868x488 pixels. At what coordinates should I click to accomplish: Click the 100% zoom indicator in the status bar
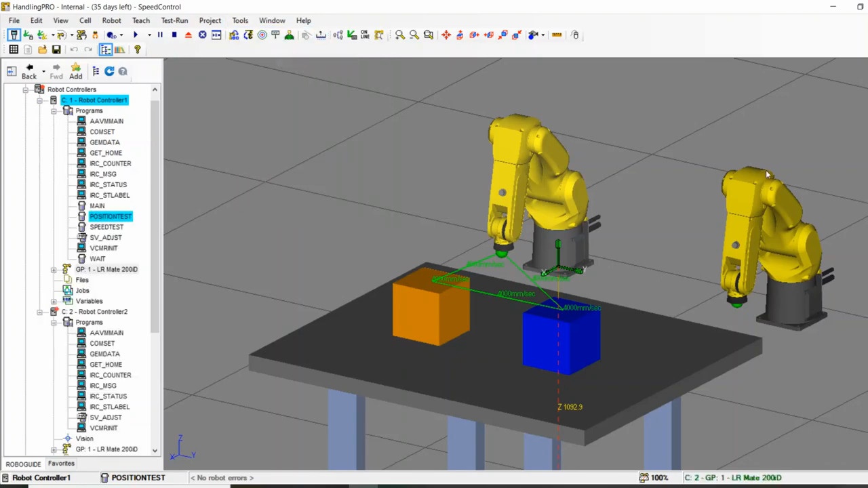658,478
